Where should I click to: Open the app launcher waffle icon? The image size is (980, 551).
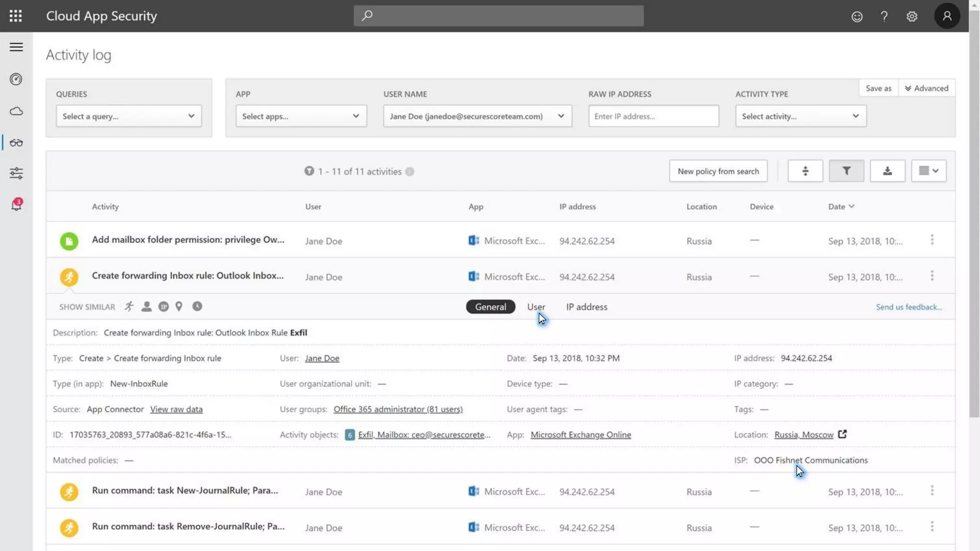(x=16, y=16)
